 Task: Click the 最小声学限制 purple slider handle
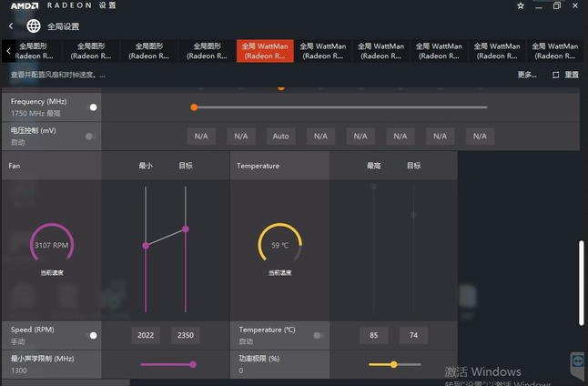(193, 364)
